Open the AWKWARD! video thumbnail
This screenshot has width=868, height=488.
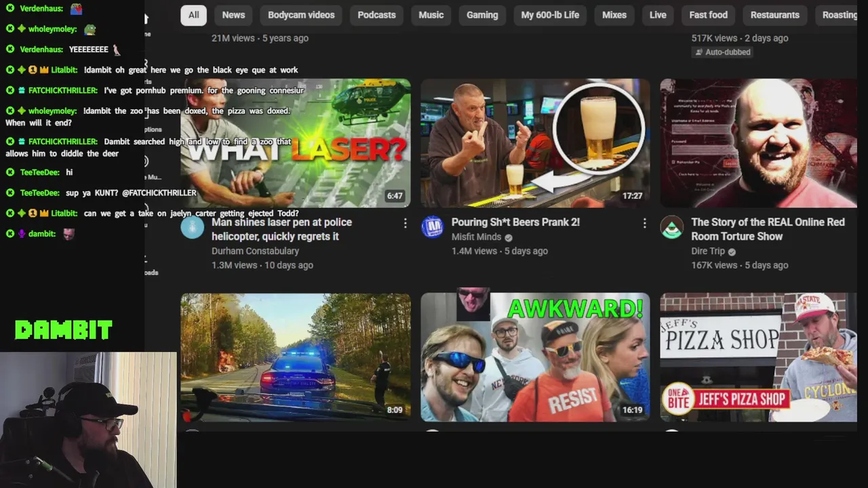coord(535,357)
